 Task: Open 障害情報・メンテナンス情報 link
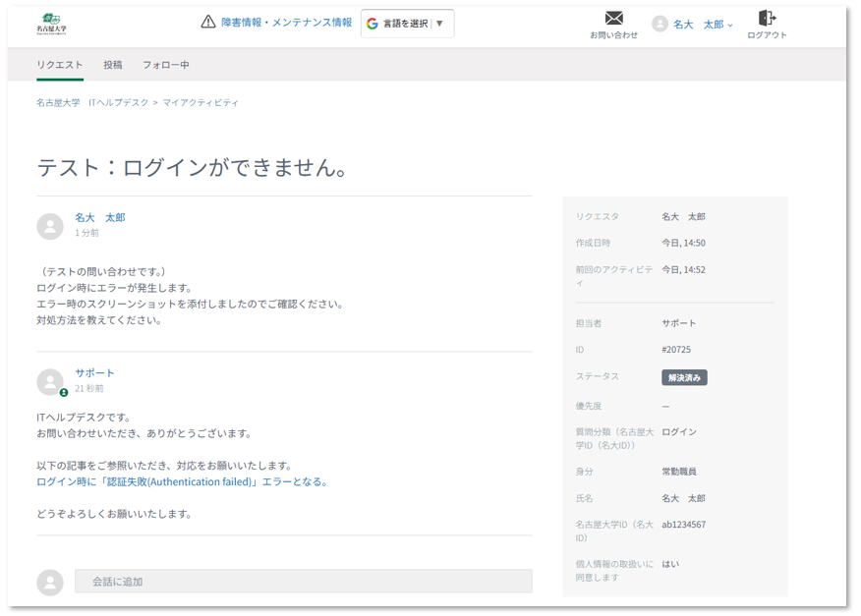click(286, 23)
